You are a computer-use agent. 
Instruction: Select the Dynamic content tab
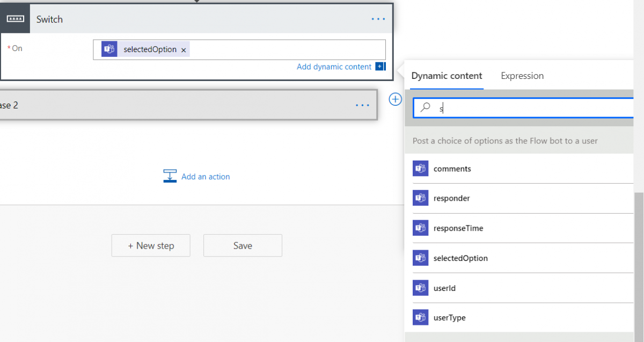coord(447,76)
